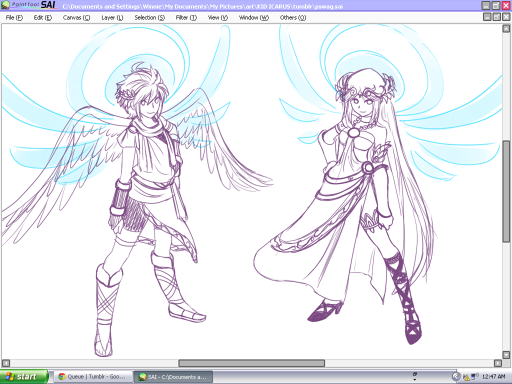
Task: Restore down the canvas document window
Action: coord(497,17)
